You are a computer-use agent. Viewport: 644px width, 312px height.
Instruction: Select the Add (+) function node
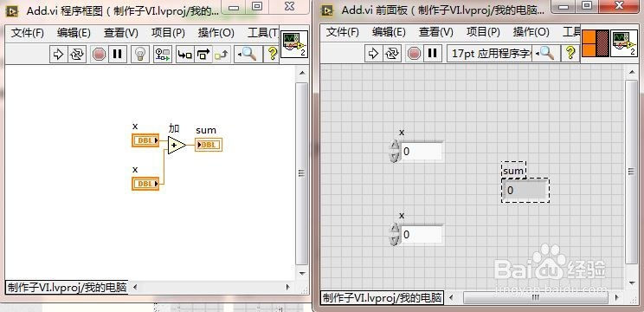[177, 145]
